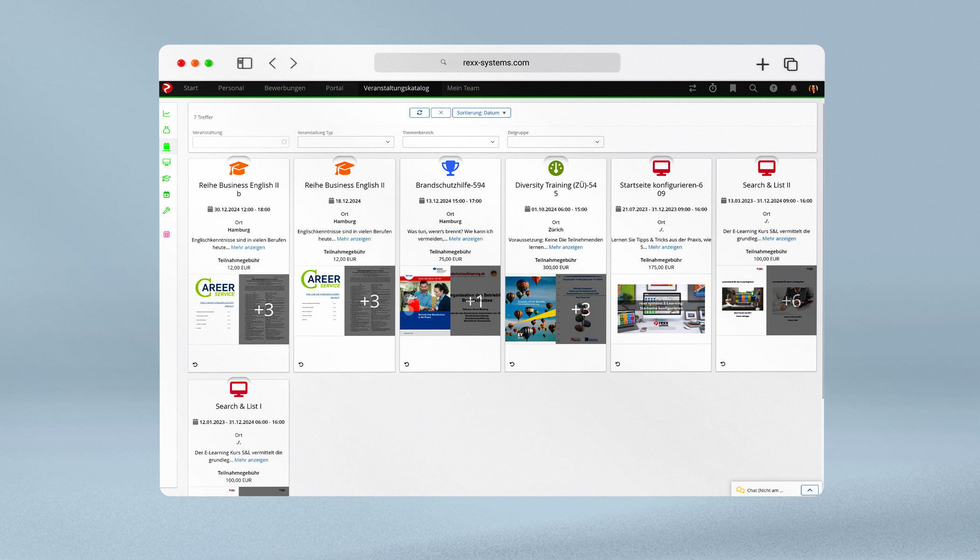Open notifications via the bell icon
Screen dimensions: 980x560
pos(793,88)
